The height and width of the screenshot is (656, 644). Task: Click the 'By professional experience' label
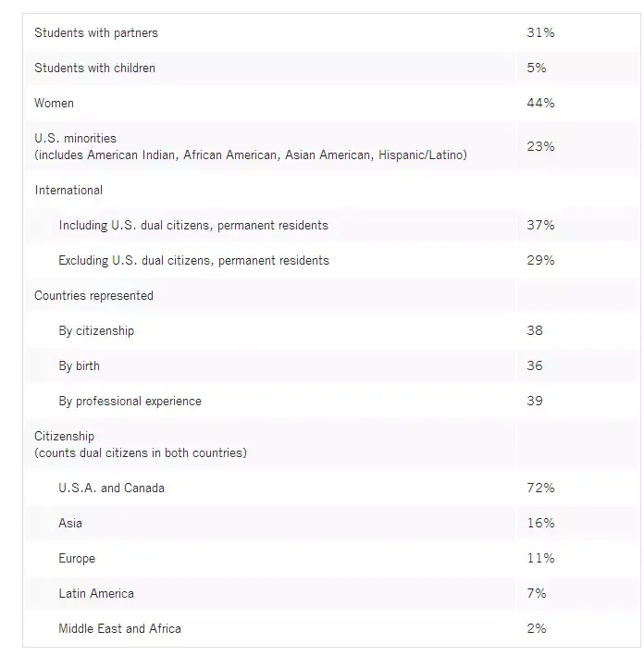[x=130, y=402]
